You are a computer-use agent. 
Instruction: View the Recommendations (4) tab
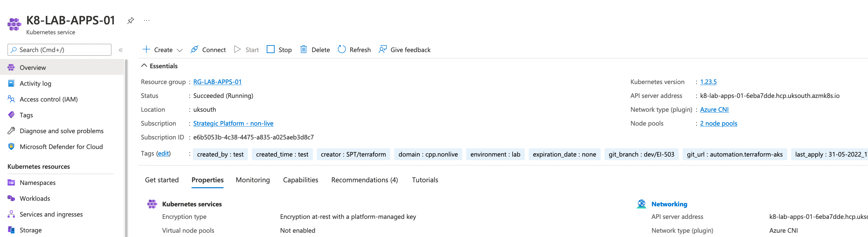(365, 180)
